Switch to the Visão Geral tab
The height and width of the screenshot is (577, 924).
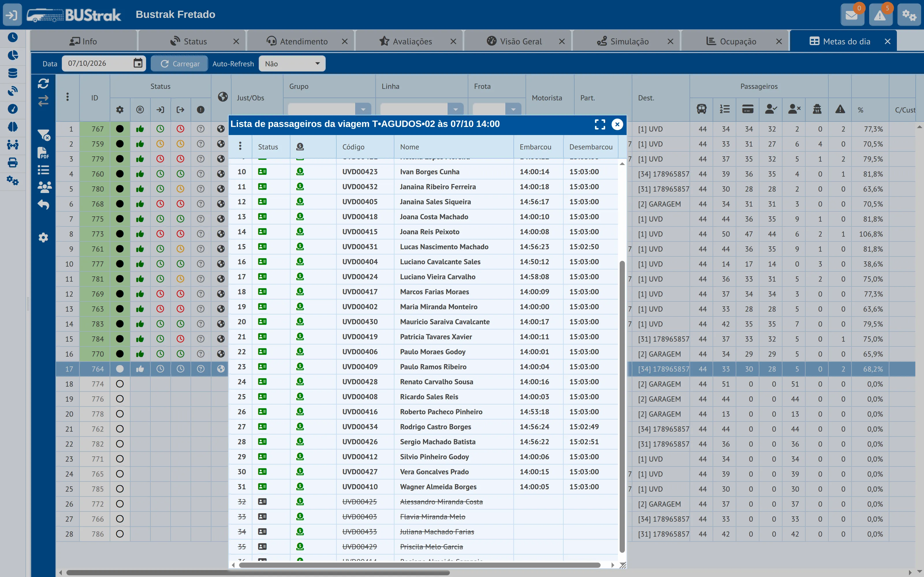(514, 41)
